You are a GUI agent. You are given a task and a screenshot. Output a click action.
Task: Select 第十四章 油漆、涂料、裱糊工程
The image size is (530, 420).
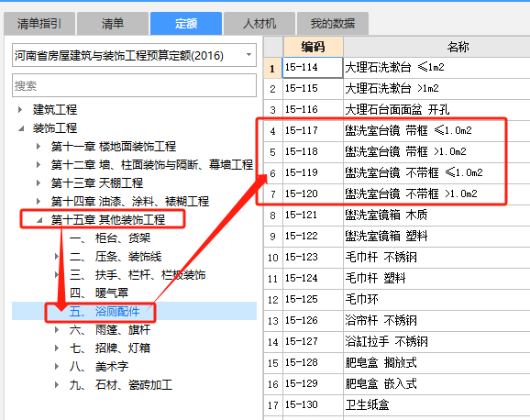[130, 201]
